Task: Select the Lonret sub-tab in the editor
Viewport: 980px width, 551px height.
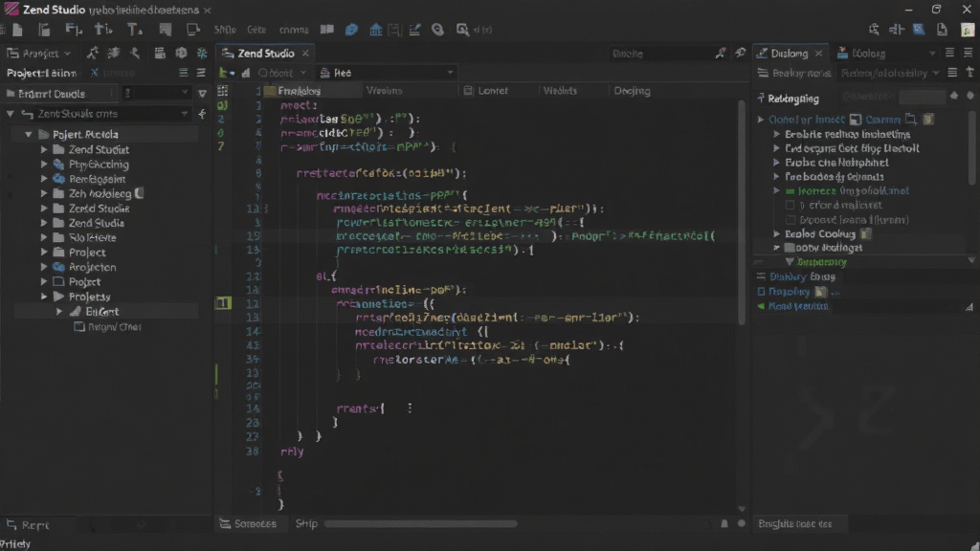Action: pyautogui.click(x=493, y=91)
